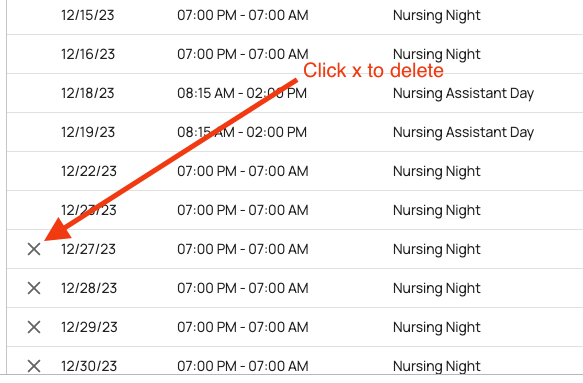Select the time range for 12/23/23 row
The width and height of the screenshot is (583, 383).
coord(243,210)
